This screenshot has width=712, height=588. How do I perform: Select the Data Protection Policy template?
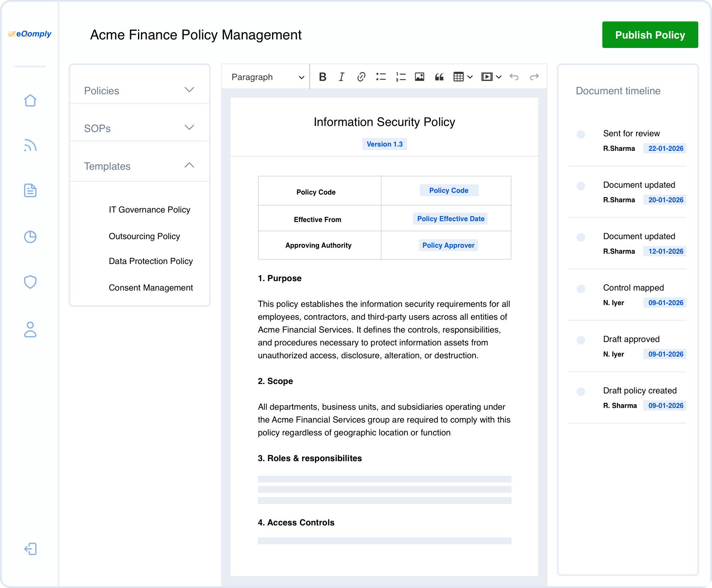coord(151,261)
